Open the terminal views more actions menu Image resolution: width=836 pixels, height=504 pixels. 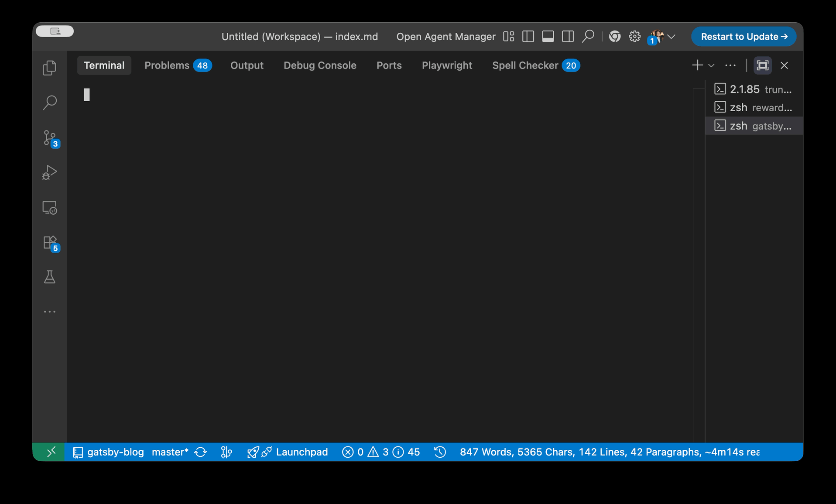point(730,65)
